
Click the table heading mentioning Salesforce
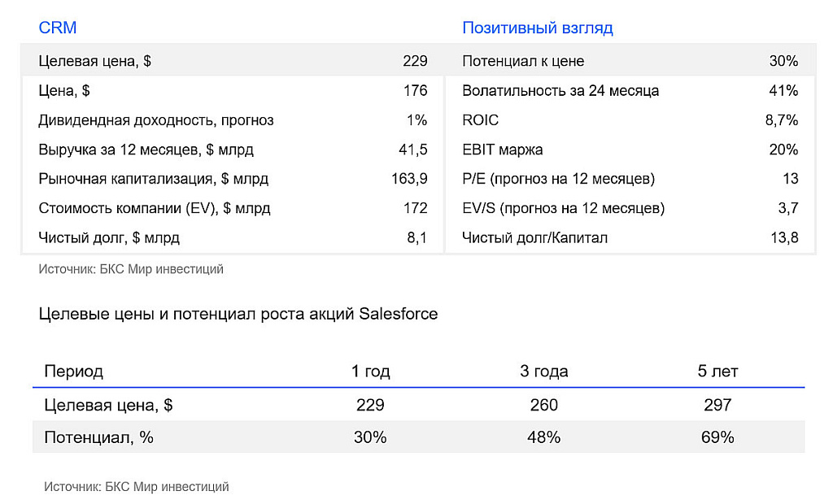tap(238, 314)
